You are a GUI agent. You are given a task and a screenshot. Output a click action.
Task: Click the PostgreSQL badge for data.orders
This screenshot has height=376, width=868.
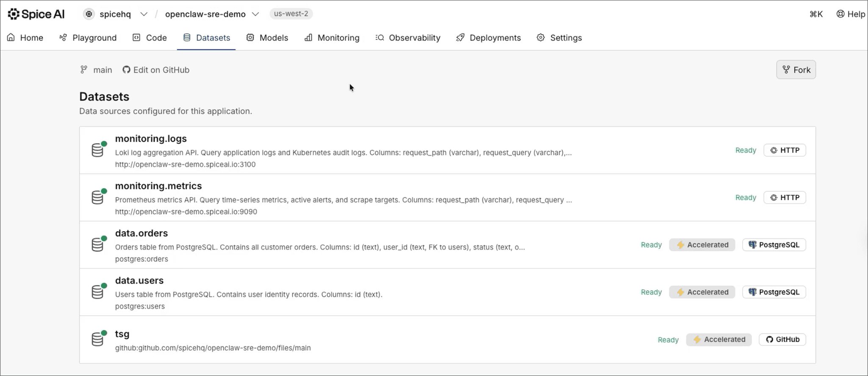[x=774, y=245]
